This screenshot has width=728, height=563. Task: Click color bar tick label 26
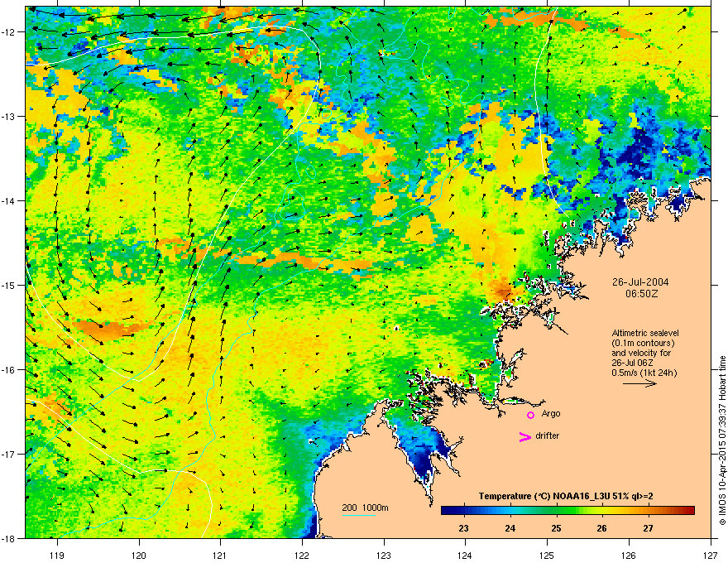pyautogui.click(x=601, y=528)
